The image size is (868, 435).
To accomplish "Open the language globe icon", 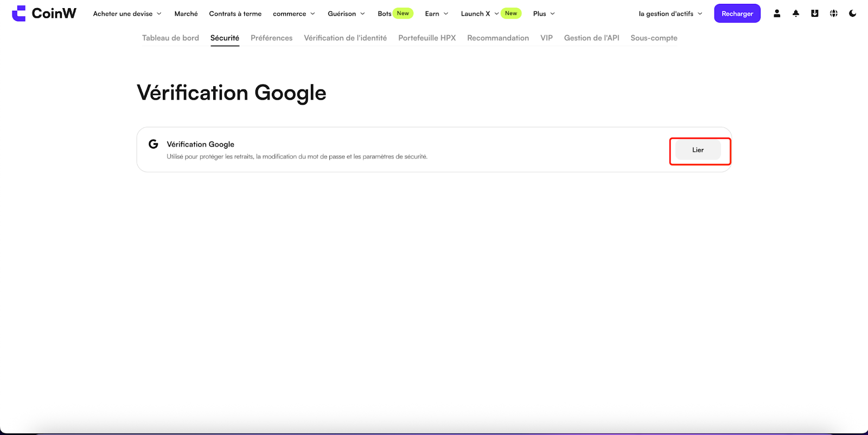I will [x=834, y=14].
